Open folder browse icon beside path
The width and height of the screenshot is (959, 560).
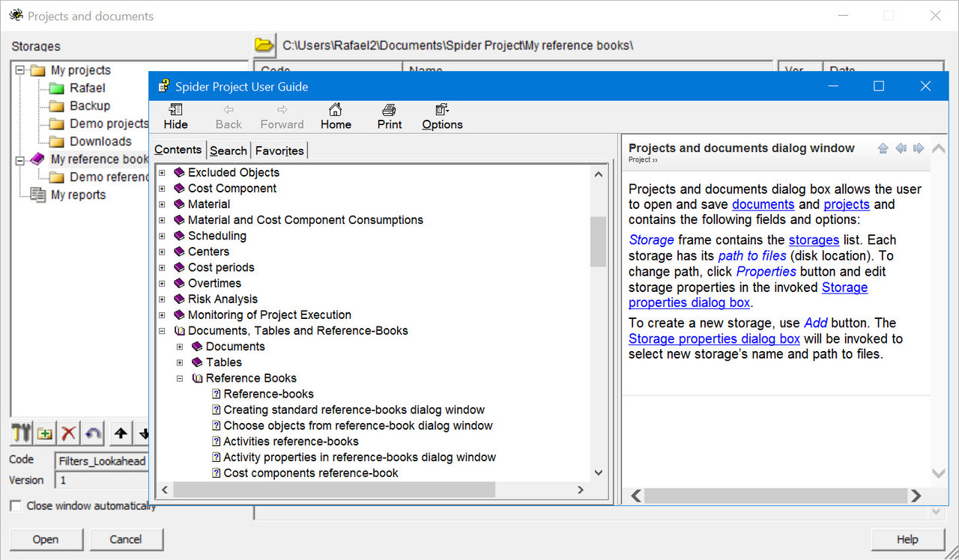[x=264, y=45]
